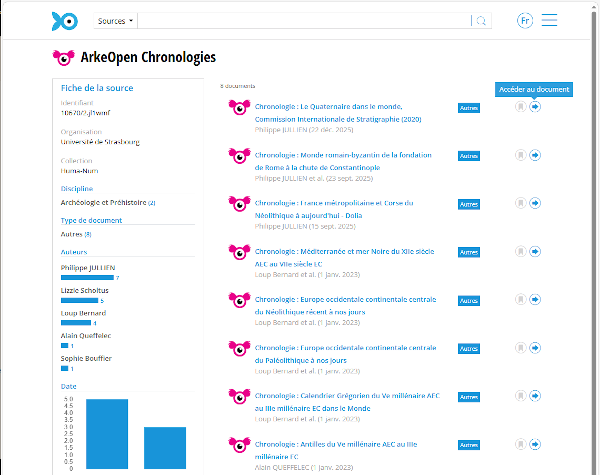
Task: Focus the search input field
Action: (304, 21)
